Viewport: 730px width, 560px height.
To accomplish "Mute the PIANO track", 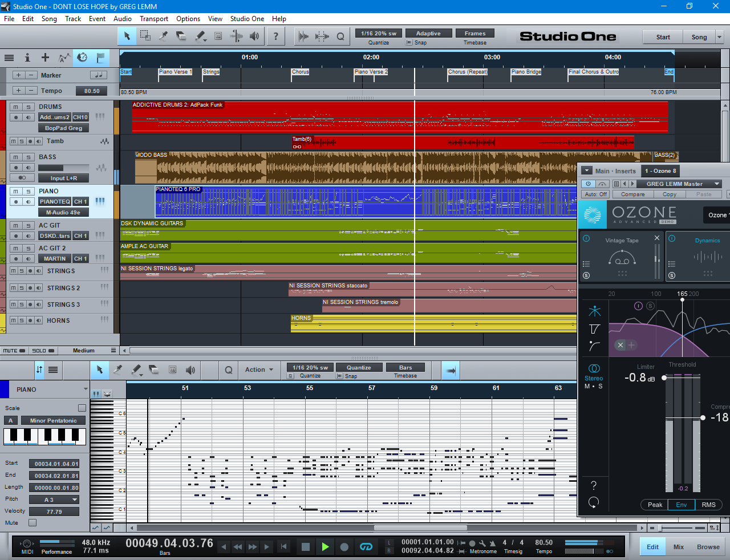I will [16, 192].
